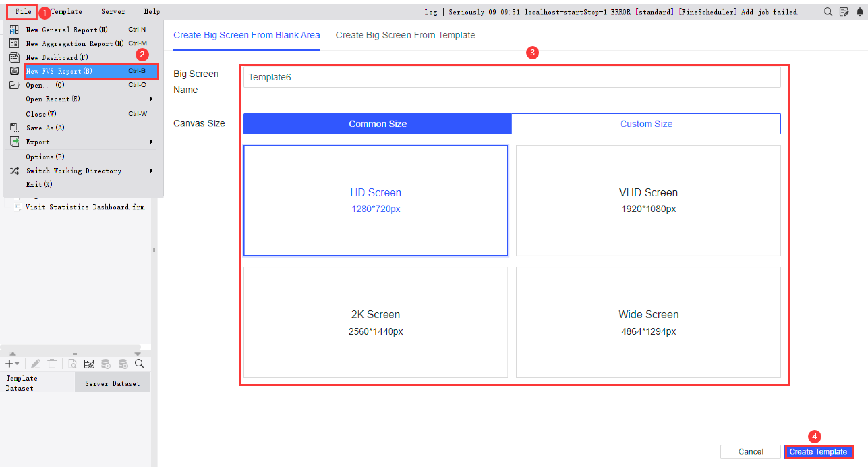Click the preview dataset page icon
Viewport: 868px width, 467px height.
[72, 364]
